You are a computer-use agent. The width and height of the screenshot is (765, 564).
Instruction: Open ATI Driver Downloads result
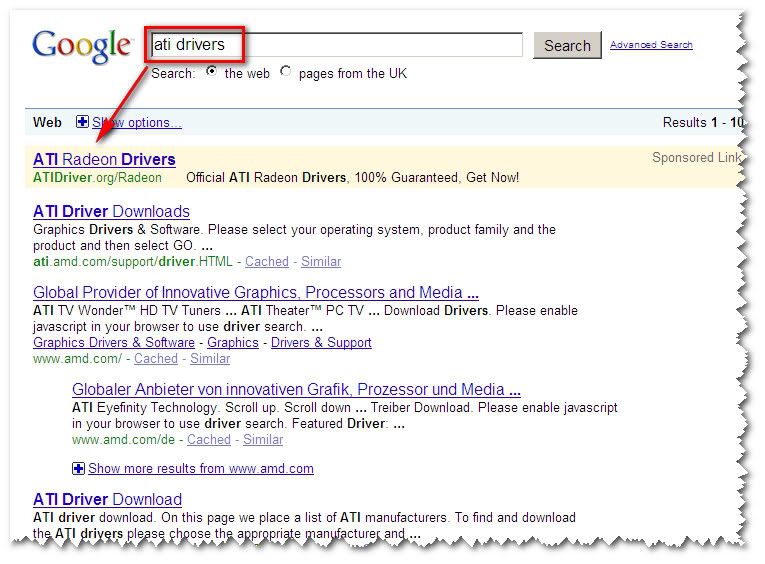[111, 211]
